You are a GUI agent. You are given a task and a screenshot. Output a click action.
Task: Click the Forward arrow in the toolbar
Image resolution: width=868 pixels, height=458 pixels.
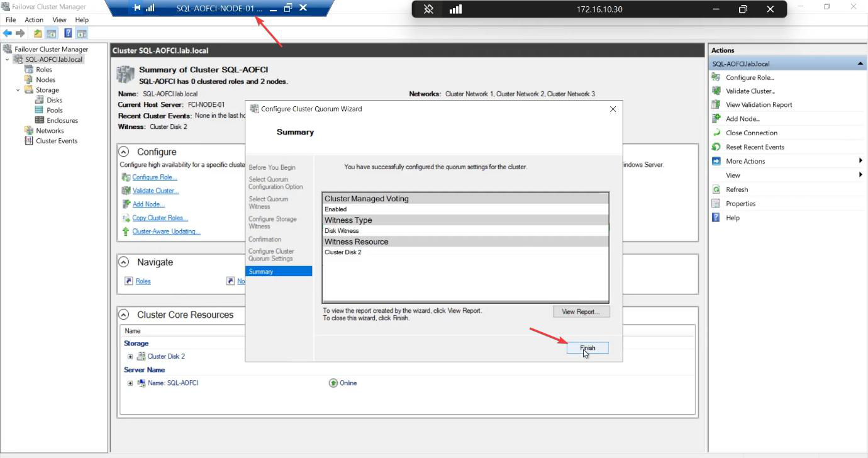20,33
